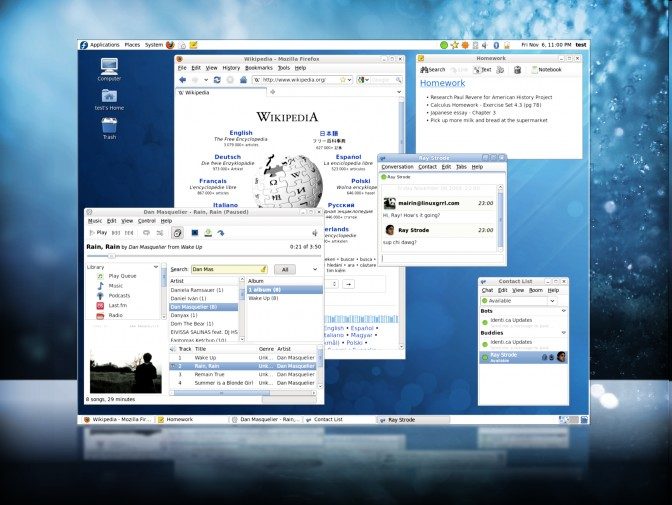672x505 pixels.
Task: Open the Firefox back-forward history dropdown
Action: coord(206,80)
